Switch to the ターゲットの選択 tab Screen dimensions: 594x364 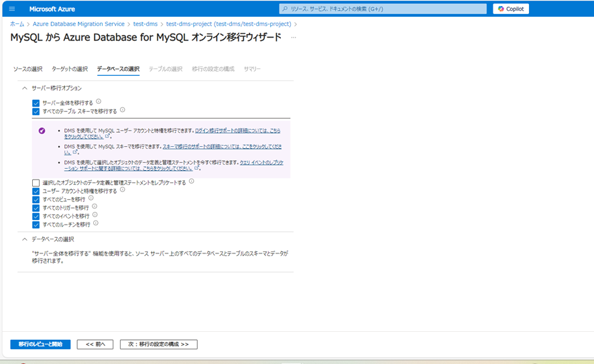[70, 69]
